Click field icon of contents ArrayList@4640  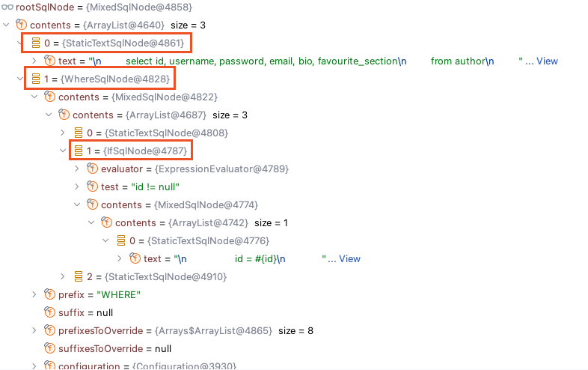(22, 25)
